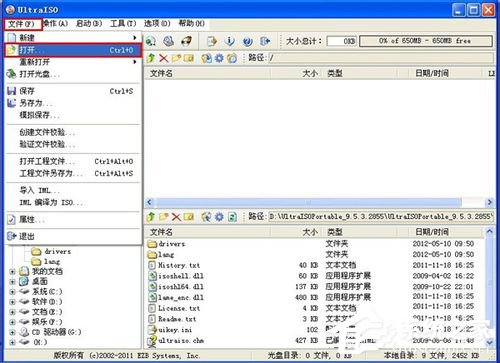The width and height of the screenshot is (500, 363).
Task: Select the drivers folder in the local tree
Action: pyautogui.click(x=51, y=251)
